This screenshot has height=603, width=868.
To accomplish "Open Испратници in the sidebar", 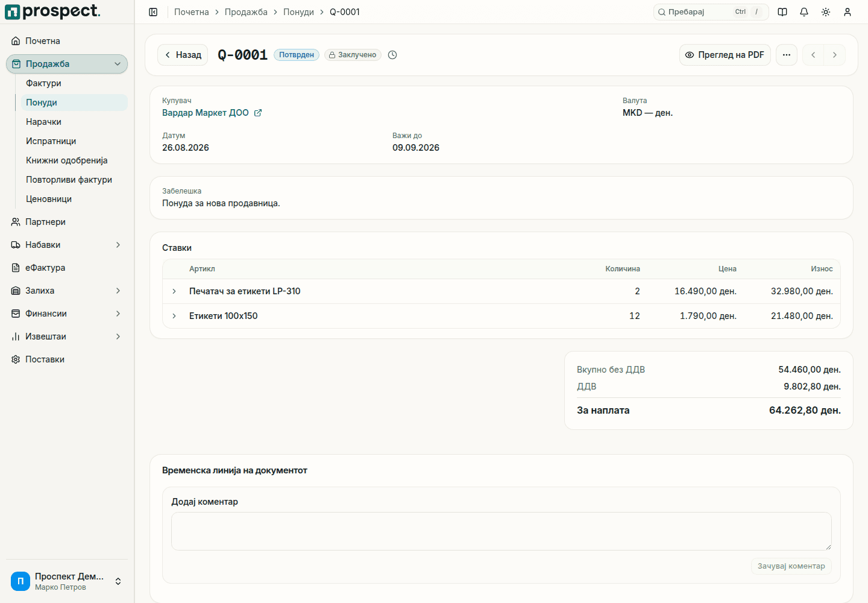I will pos(74,141).
